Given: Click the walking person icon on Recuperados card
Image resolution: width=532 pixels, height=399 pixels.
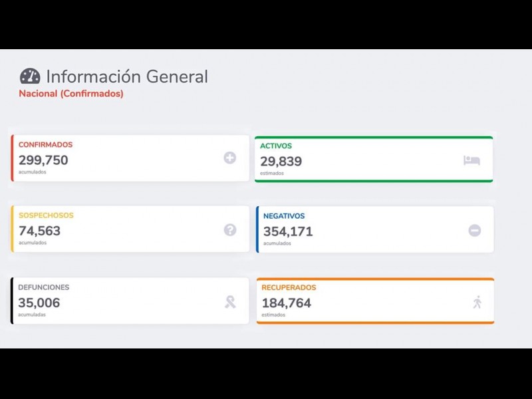Looking at the screenshot, I should [477, 303].
